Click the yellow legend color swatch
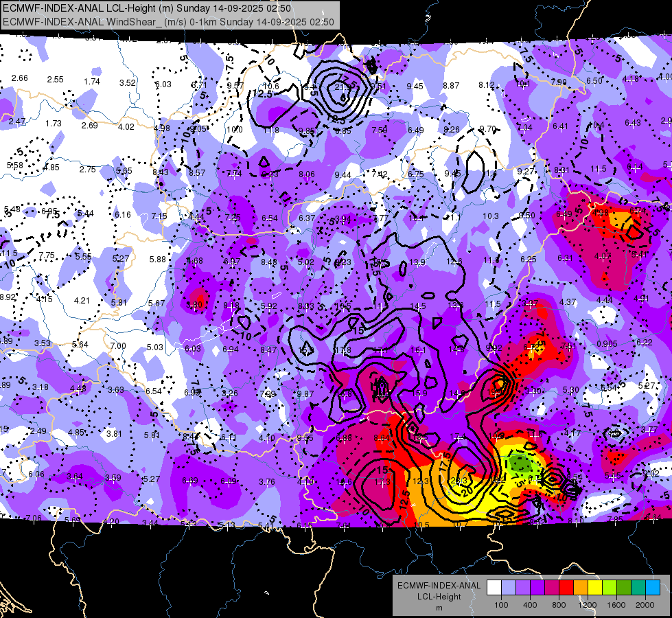Screen dimensions: 672x618 pos(595,588)
